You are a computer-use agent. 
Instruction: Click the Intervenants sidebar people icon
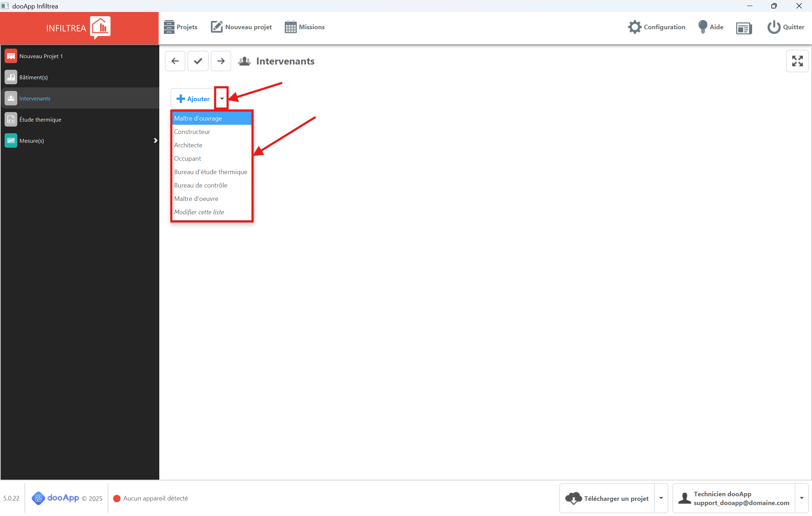(x=11, y=98)
